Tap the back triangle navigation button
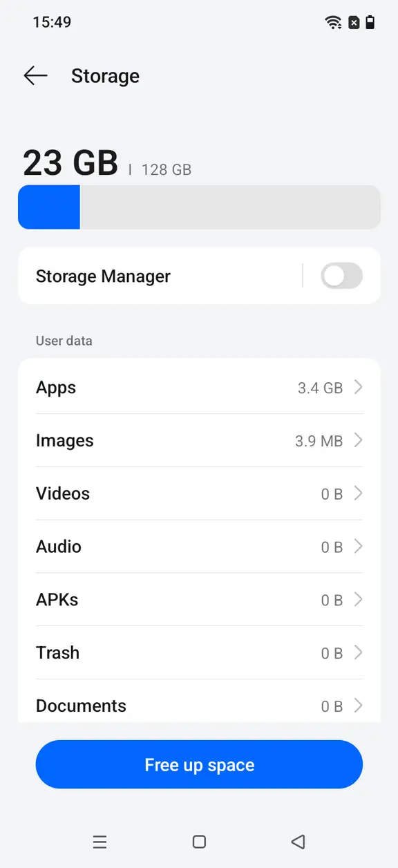The height and width of the screenshot is (868, 398). [298, 842]
